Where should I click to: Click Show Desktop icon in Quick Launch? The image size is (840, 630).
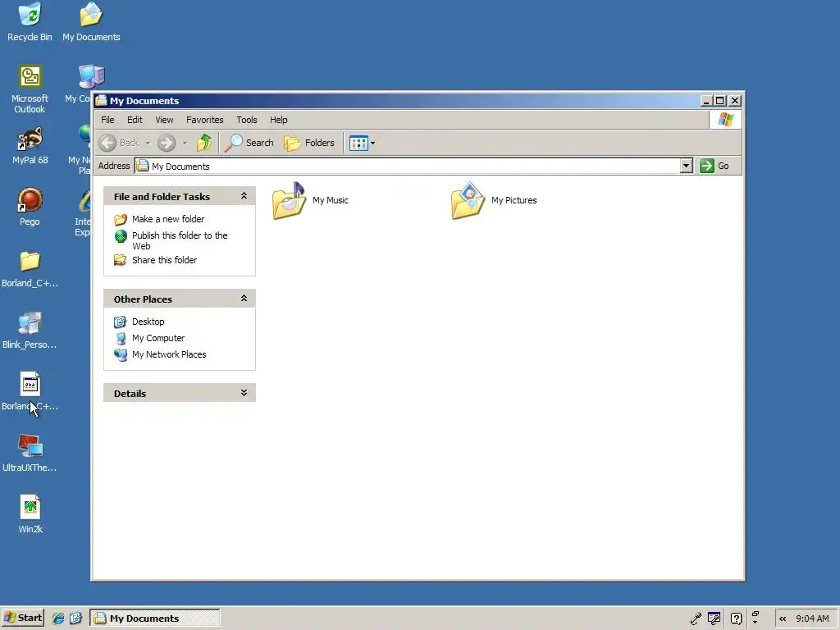coord(75,619)
